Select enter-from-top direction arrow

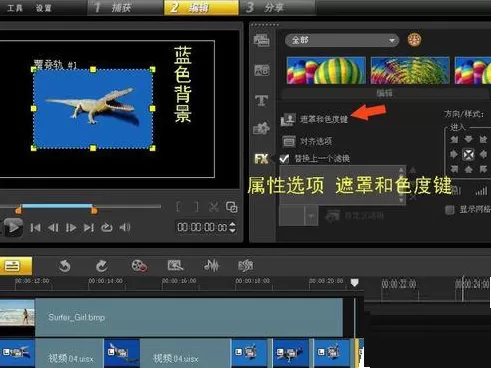468,139
